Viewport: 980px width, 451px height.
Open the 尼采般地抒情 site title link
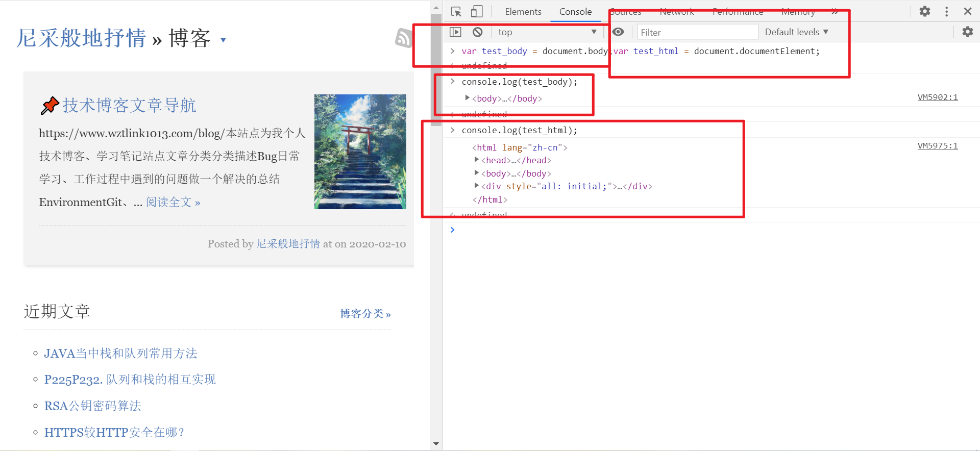tap(81, 38)
